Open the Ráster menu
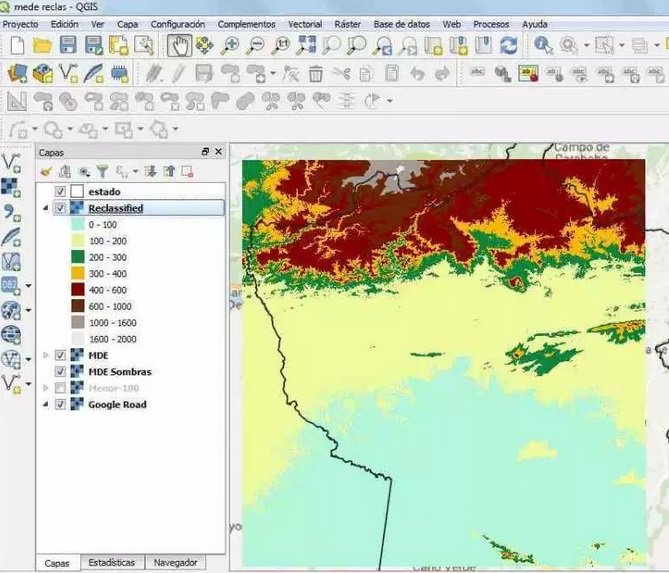The image size is (669, 573). tap(347, 23)
